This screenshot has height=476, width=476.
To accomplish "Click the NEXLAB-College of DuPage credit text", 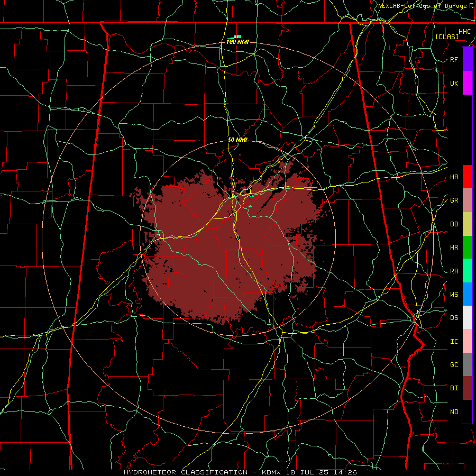I will pyautogui.click(x=424, y=6).
